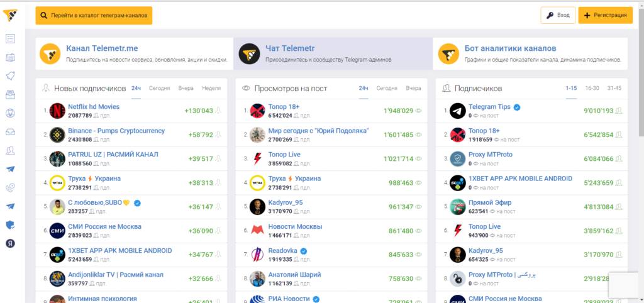Open С любовью,SUBO channel link
The width and height of the screenshot is (644, 303).
click(x=99, y=203)
